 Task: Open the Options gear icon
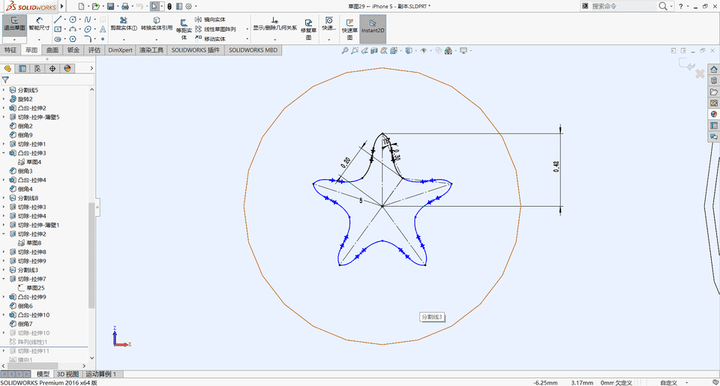(189, 6)
